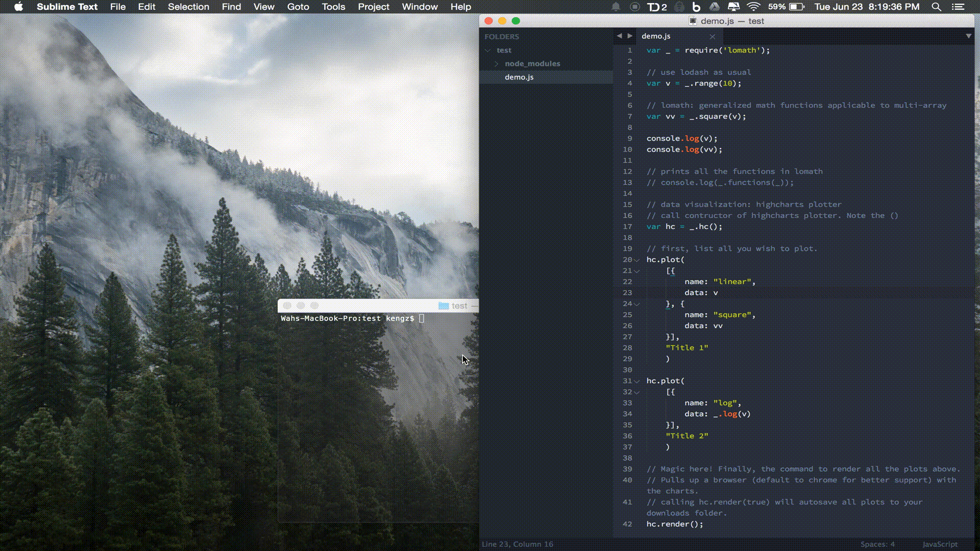Open the AirPlay display menu icon
This screenshot has width=980, height=551.
[x=733, y=7]
